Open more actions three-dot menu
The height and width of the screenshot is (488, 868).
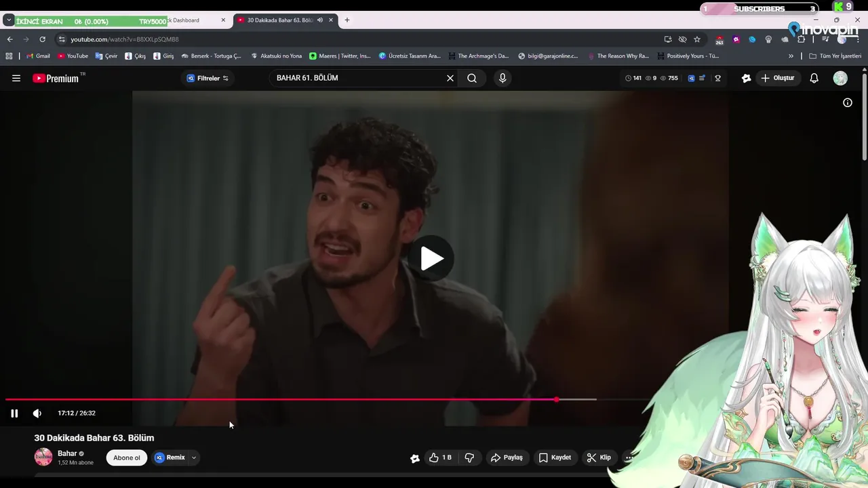tap(629, 457)
